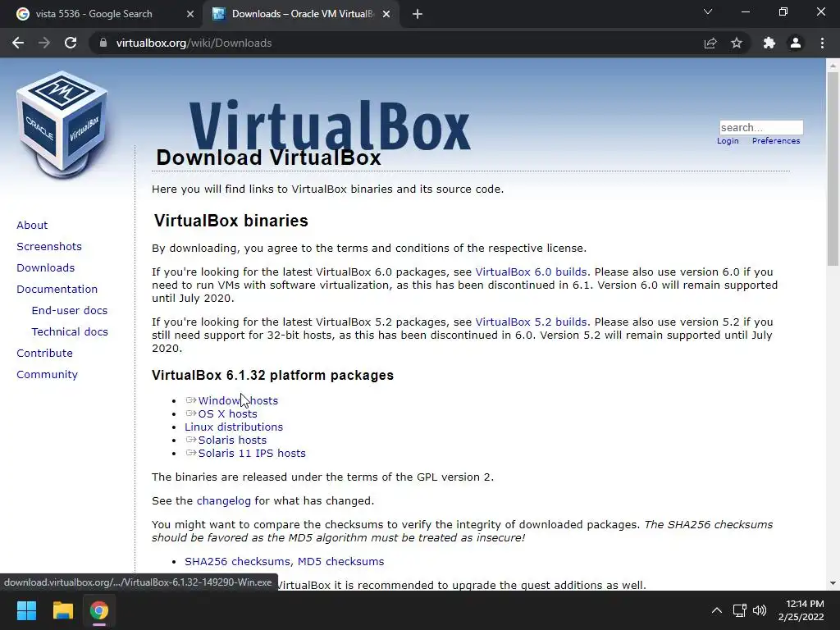Click the Chrome taskbar icon

99,610
